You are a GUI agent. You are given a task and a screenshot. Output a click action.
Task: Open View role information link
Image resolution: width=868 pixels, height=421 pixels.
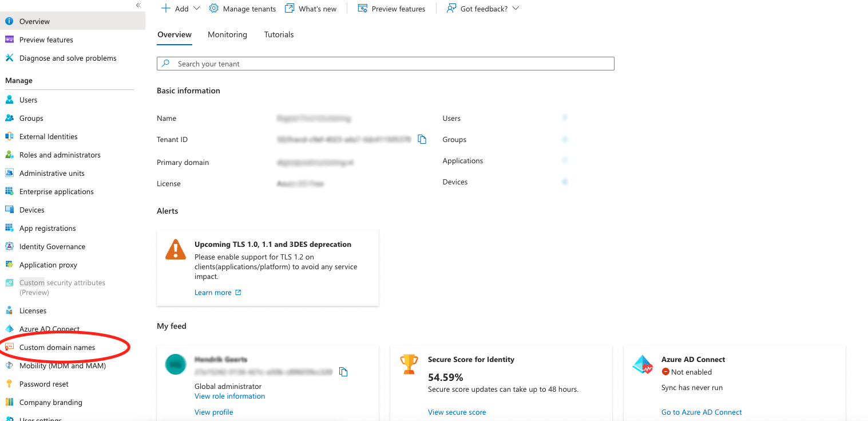(229, 396)
